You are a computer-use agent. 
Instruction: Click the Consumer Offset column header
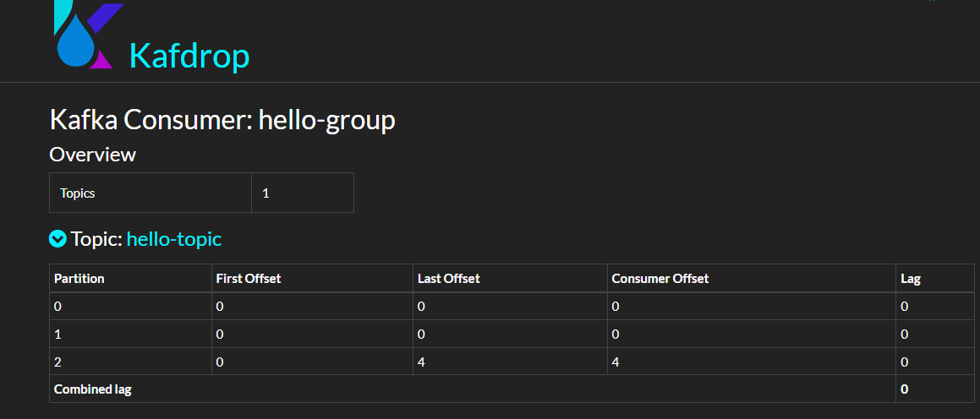pos(660,279)
